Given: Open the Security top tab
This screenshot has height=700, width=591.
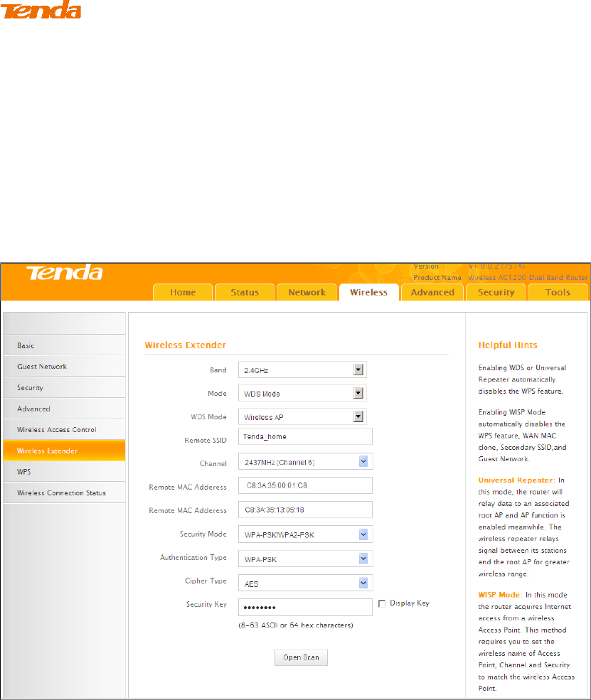Looking at the screenshot, I should coord(496,292).
